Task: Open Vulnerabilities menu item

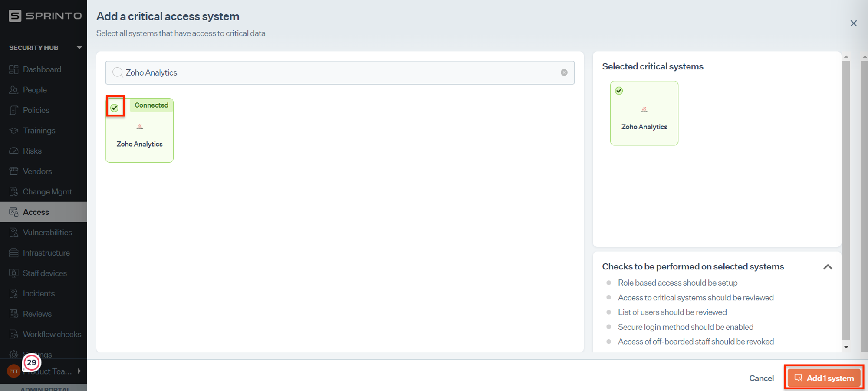Action: tap(43, 233)
